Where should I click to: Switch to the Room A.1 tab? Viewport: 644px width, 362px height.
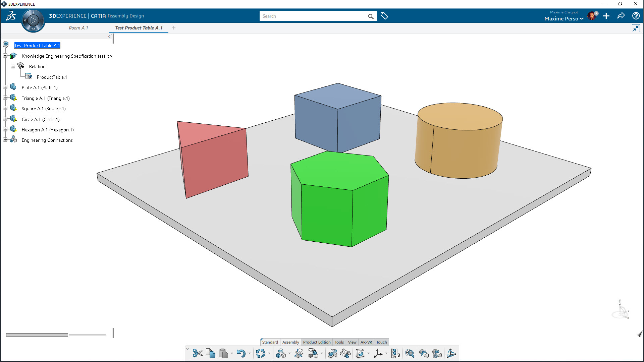[x=78, y=28]
